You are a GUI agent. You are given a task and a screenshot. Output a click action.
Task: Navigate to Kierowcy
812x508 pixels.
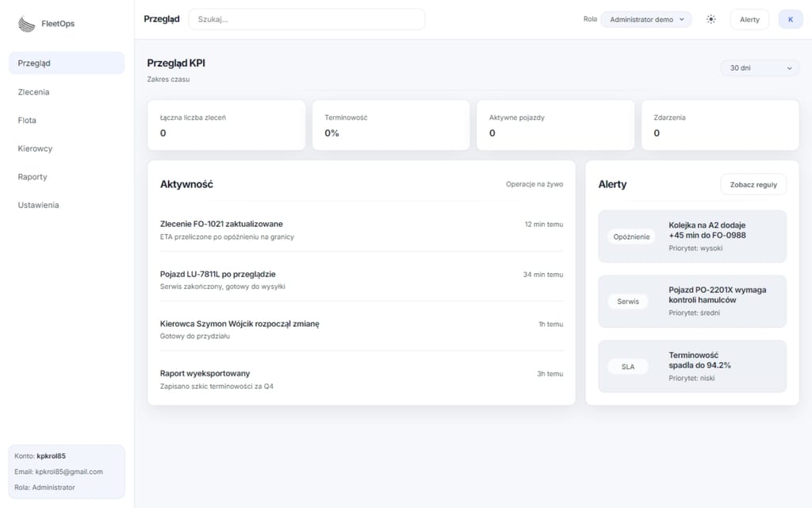[x=67, y=148]
